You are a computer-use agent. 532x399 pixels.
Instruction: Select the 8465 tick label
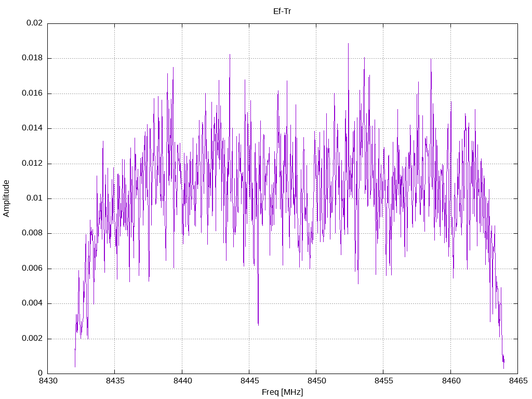(518, 381)
